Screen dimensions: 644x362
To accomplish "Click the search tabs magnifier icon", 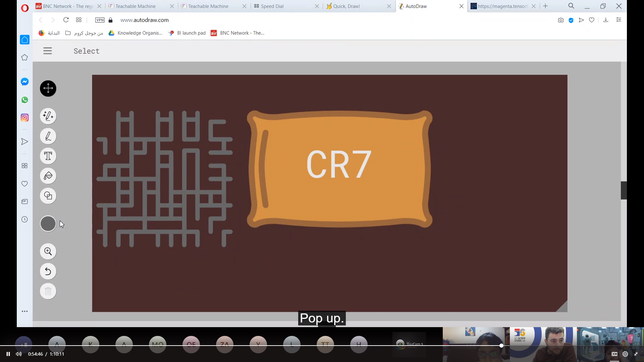I will (x=571, y=6).
